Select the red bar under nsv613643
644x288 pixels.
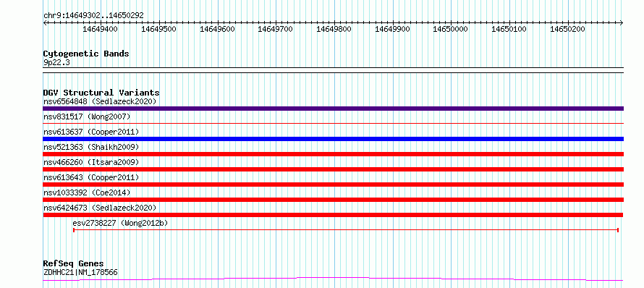333,185
